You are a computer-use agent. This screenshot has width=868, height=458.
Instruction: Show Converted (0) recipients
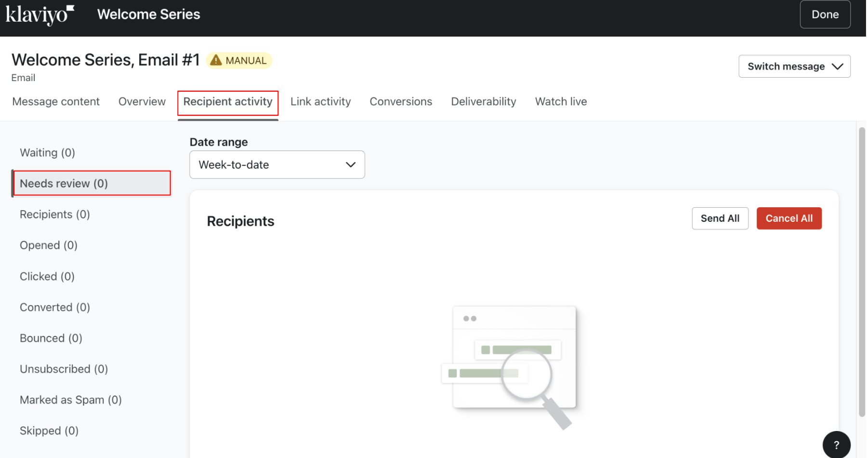(55, 307)
